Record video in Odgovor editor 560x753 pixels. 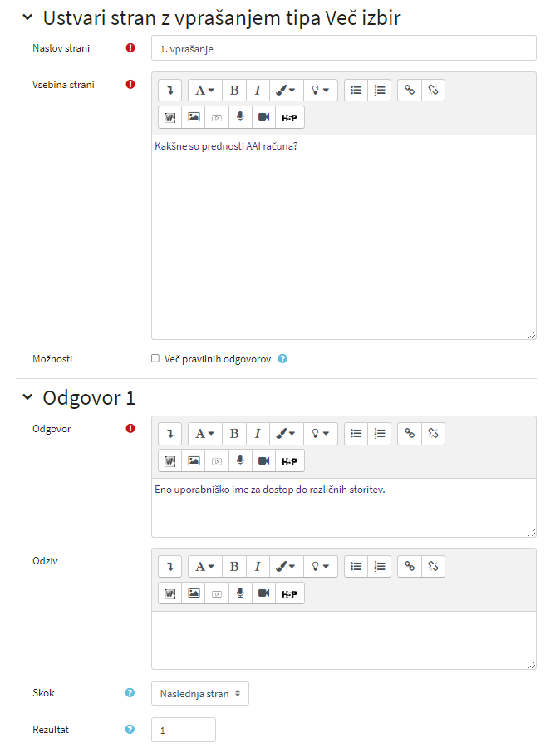[x=263, y=461]
